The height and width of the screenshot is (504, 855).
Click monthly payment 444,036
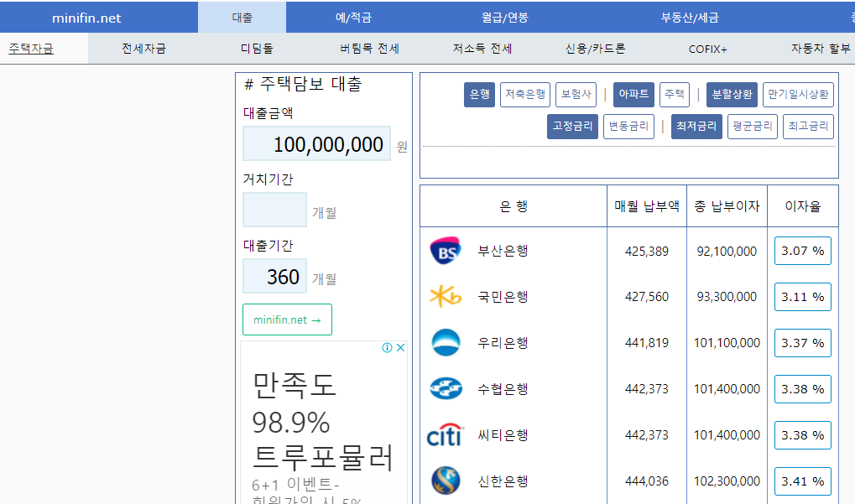647,481
